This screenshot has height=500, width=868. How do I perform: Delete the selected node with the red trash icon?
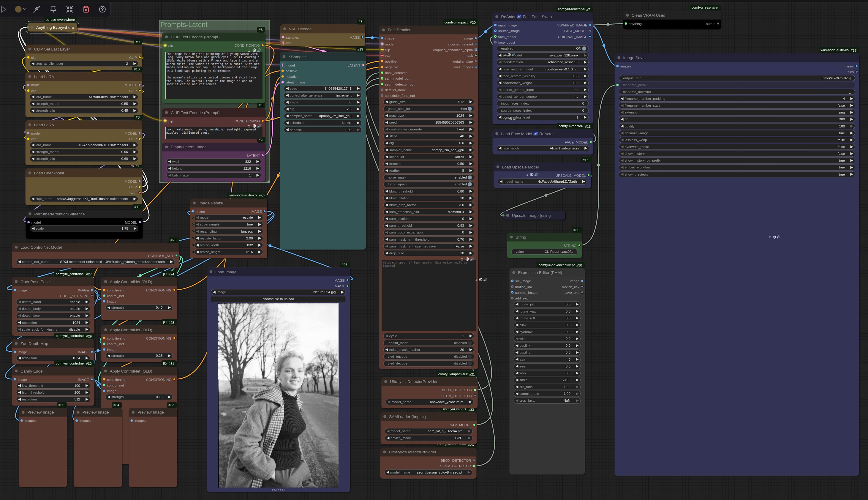[86, 9]
